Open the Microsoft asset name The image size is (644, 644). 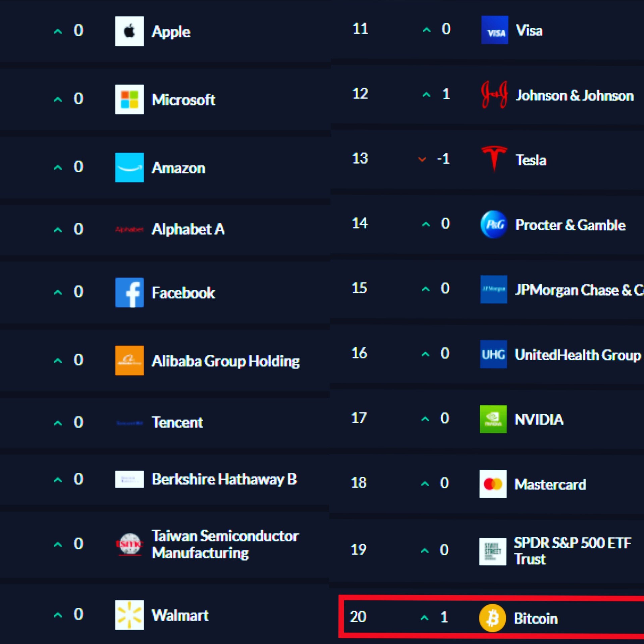pyautogui.click(x=183, y=100)
